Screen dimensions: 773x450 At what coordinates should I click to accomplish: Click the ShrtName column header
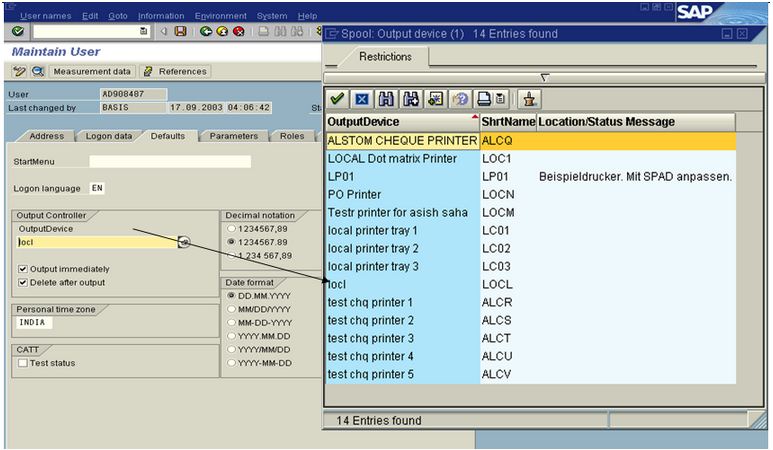coord(508,122)
